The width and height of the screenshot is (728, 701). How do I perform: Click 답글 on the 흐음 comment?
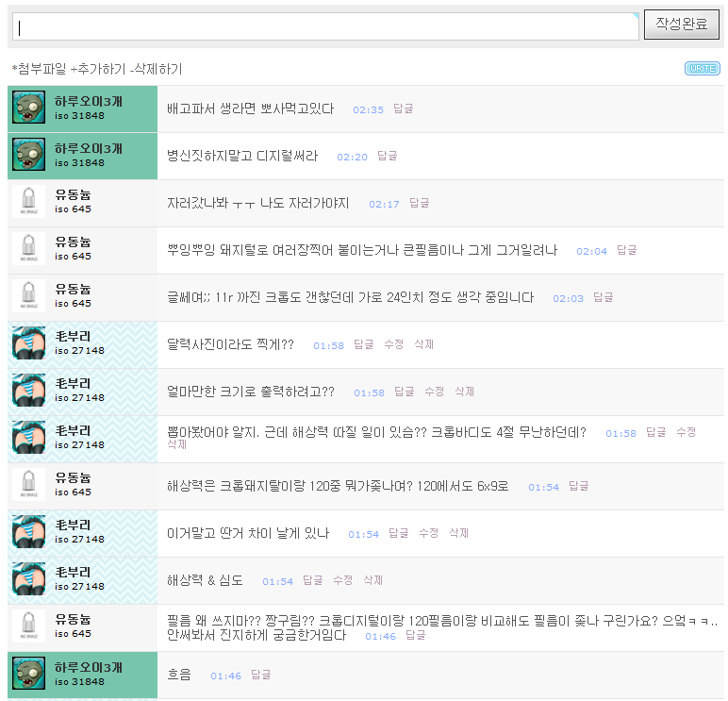point(261,676)
